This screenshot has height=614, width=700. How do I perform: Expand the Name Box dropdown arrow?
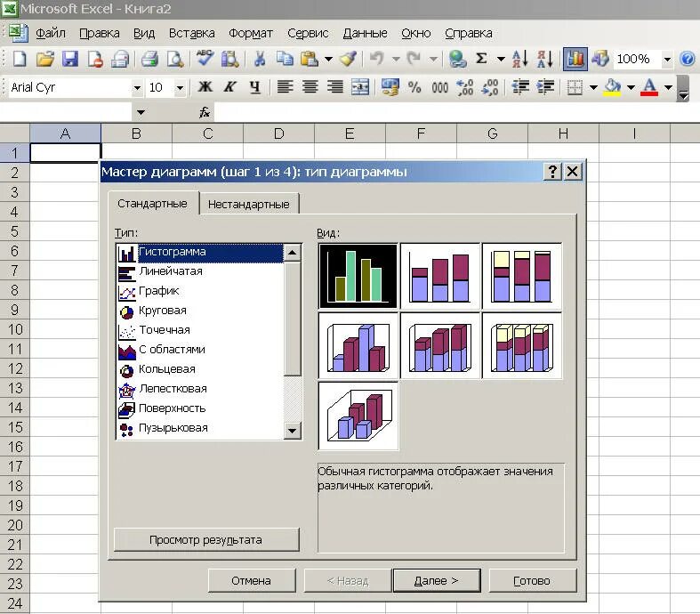(141, 112)
